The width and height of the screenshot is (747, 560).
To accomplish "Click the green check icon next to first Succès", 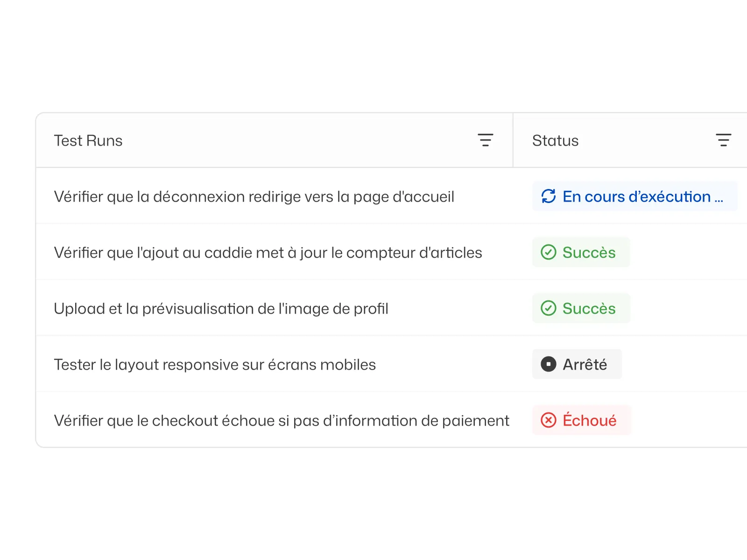I will [x=548, y=252].
